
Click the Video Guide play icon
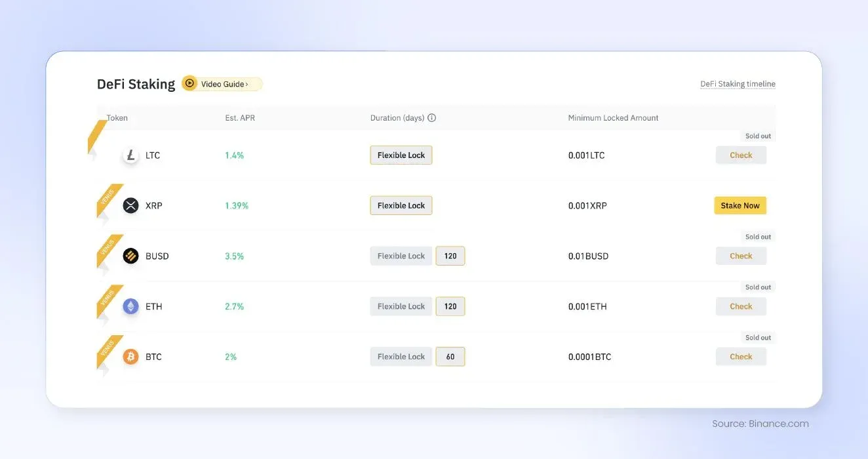[x=189, y=83]
